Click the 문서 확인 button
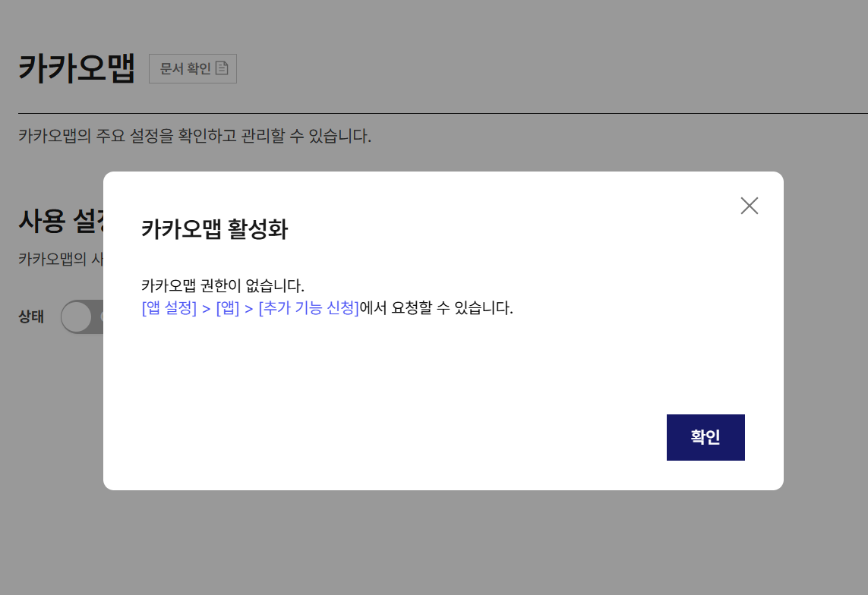This screenshot has width=868, height=595. [x=193, y=68]
